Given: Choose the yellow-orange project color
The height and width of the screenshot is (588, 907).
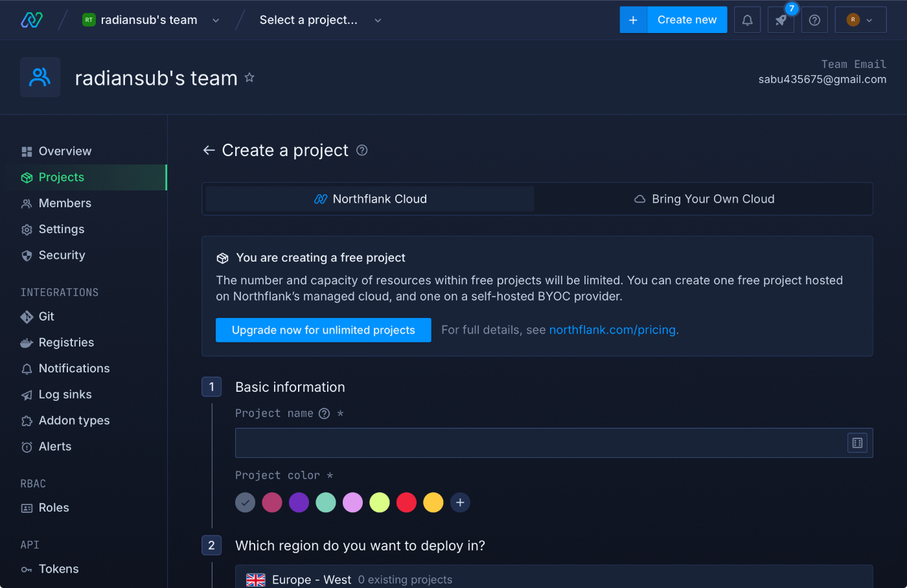Looking at the screenshot, I should click(x=433, y=503).
